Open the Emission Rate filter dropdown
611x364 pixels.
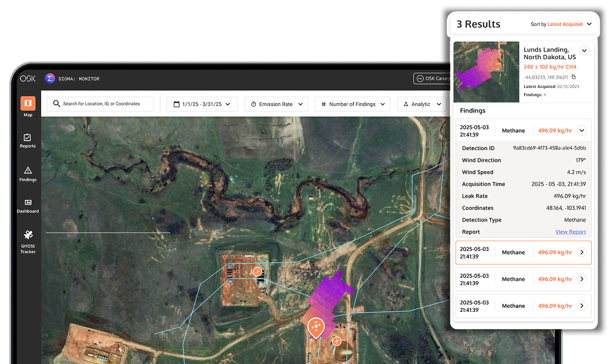coord(276,104)
